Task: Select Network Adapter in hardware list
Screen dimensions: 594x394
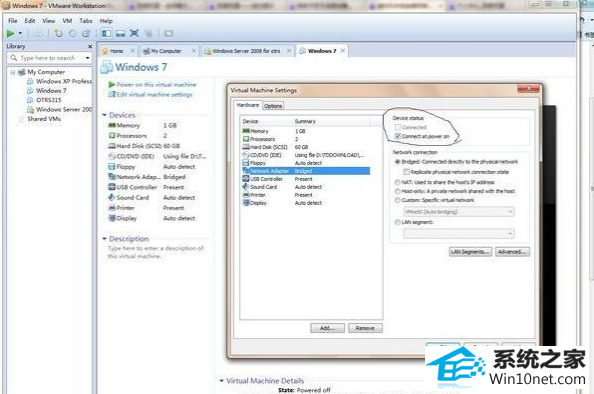Action: click(306, 171)
